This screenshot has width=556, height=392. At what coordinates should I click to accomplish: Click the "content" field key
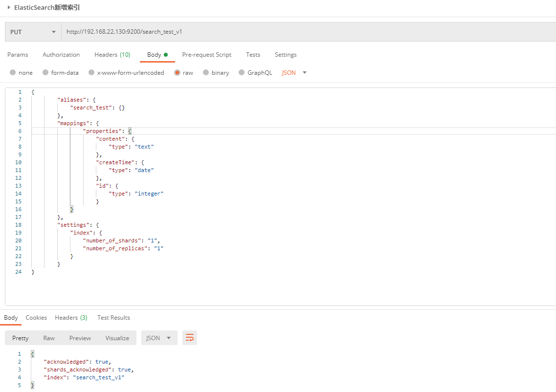pyautogui.click(x=111, y=139)
